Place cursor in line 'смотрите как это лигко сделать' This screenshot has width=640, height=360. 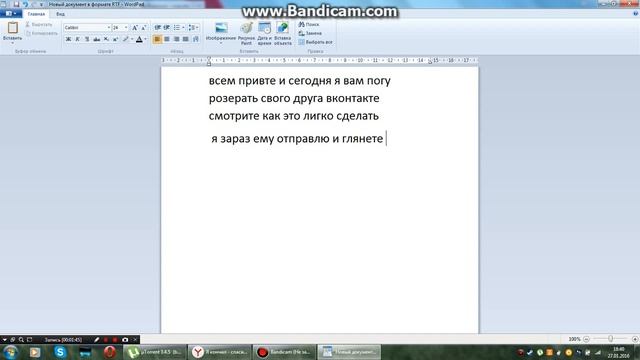tap(293, 116)
